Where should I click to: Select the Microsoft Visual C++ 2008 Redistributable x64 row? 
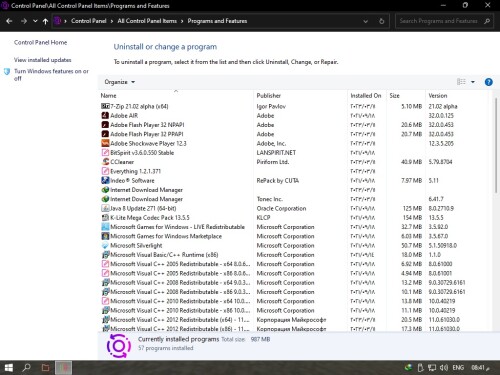point(295,283)
